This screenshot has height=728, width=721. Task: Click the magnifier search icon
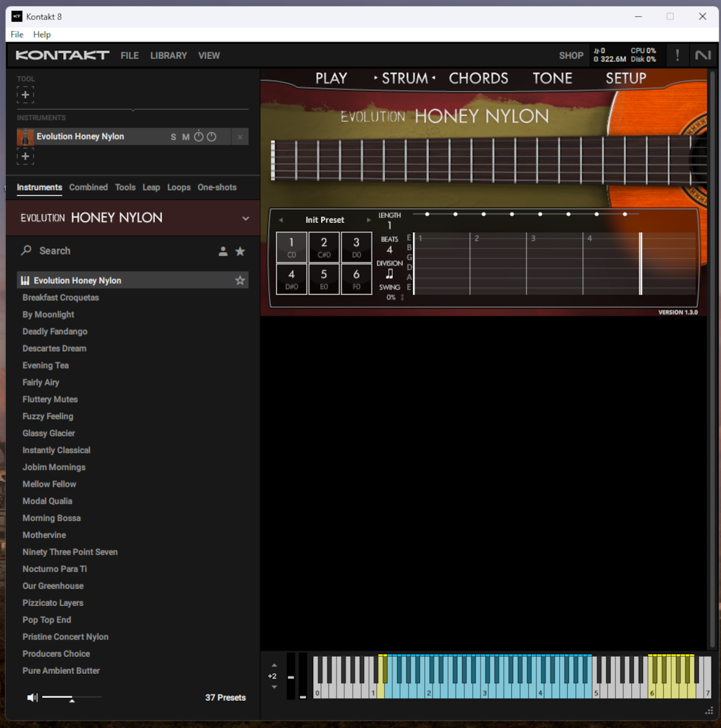(26, 251)
